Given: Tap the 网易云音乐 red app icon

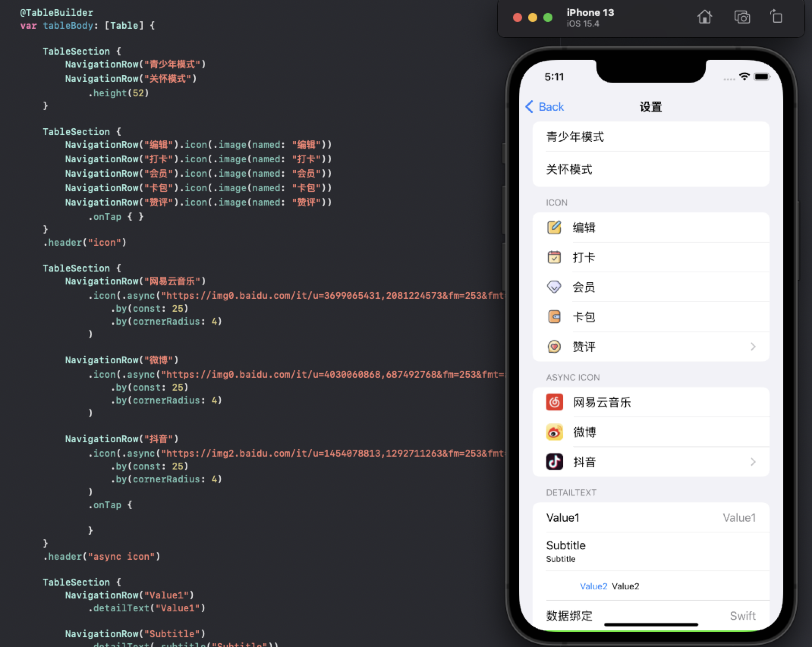Looking at the screenshot, I should coord(554,402).
